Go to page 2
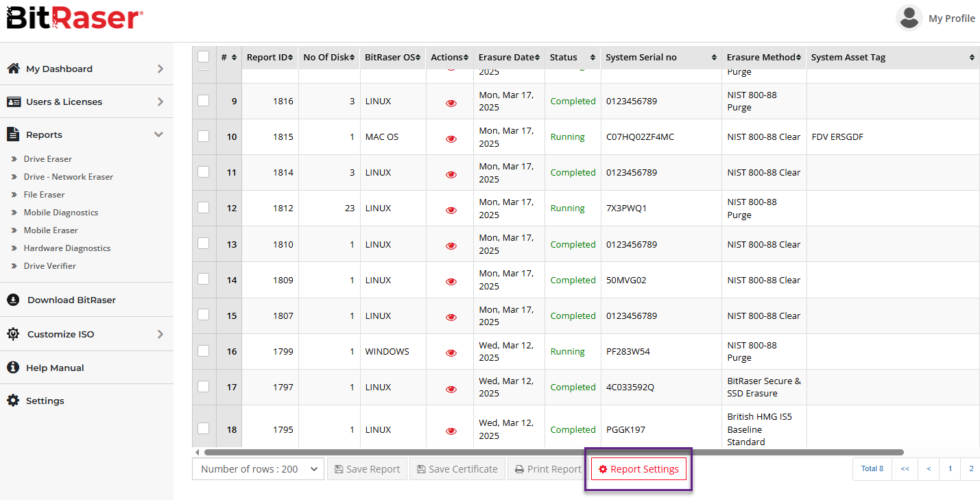Screen dimensions: 980x500 coord(971,469)
